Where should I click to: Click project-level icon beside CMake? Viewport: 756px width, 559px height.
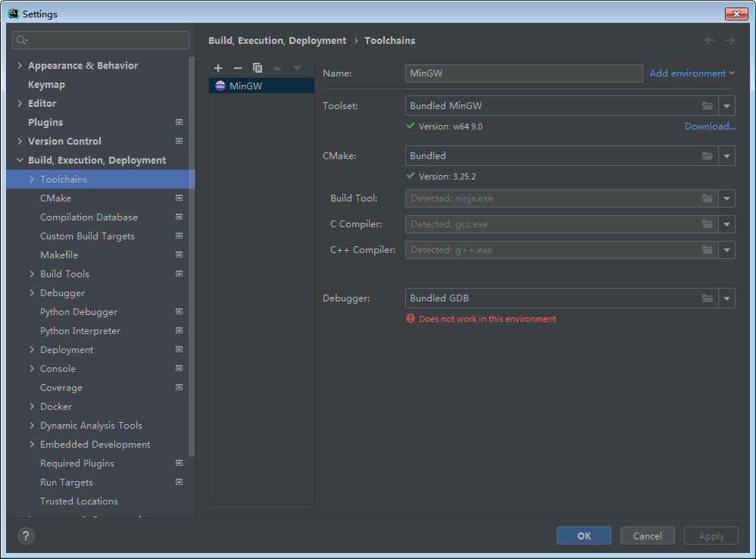point(179,198)
